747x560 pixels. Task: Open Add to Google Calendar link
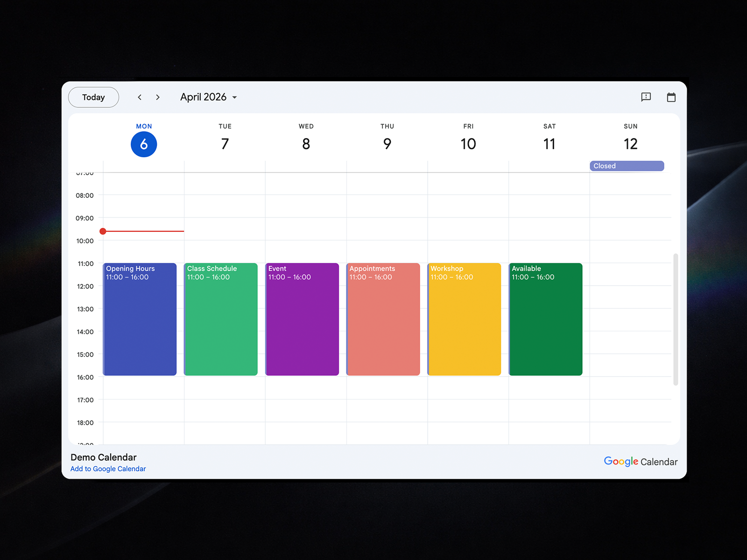click(108, 469)
